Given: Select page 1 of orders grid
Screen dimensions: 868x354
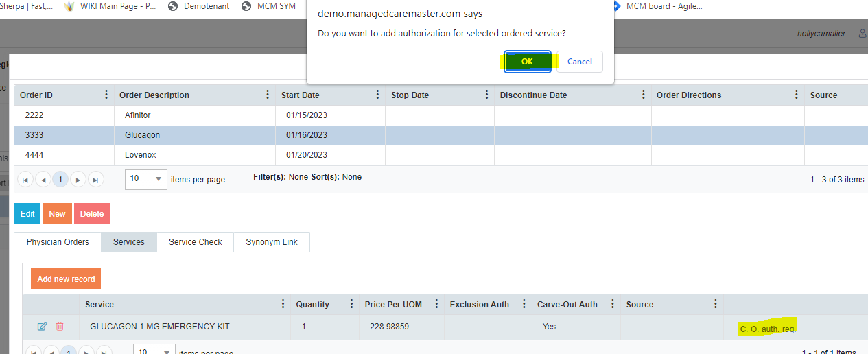Looking at the screenshot, I should (x=60, y=180).
